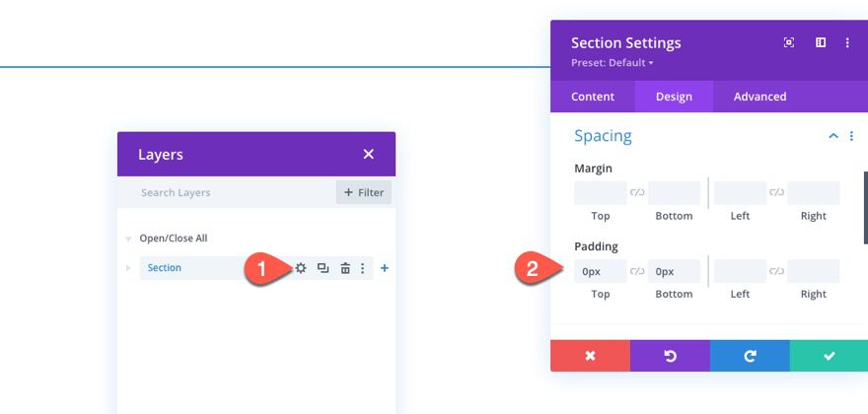The image size is (868, 414).
Task: Delete the Section layer via trash icon
Action: (x=344, y=268)
